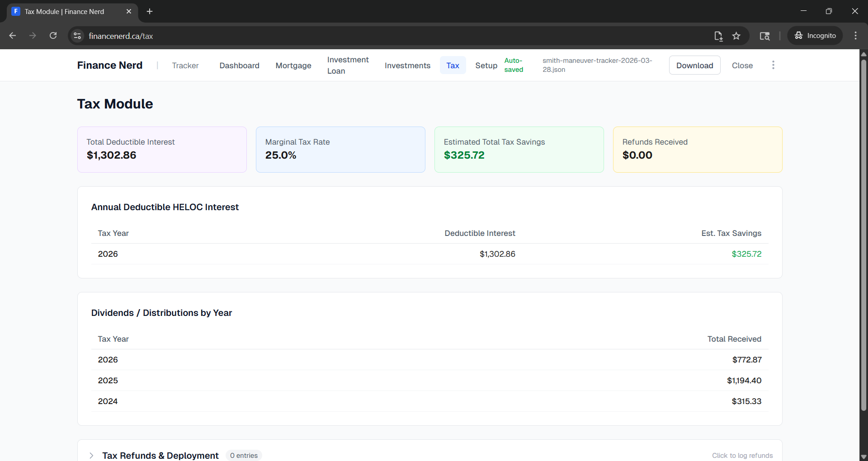Expand the Tax Refunds & Deployment section
The image size is (868, 461).
pos(91,456)
